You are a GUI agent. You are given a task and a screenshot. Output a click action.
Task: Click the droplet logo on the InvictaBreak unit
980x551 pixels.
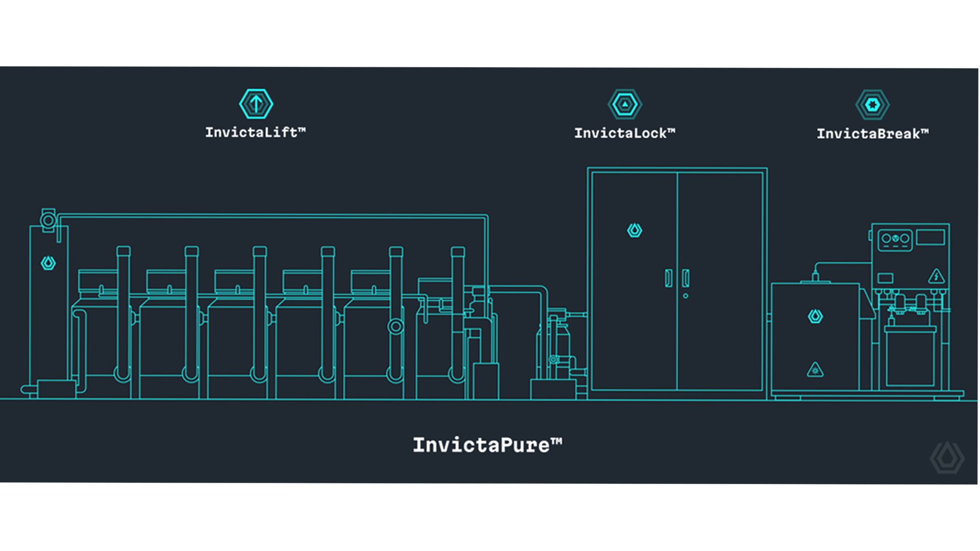click(815, 316)
